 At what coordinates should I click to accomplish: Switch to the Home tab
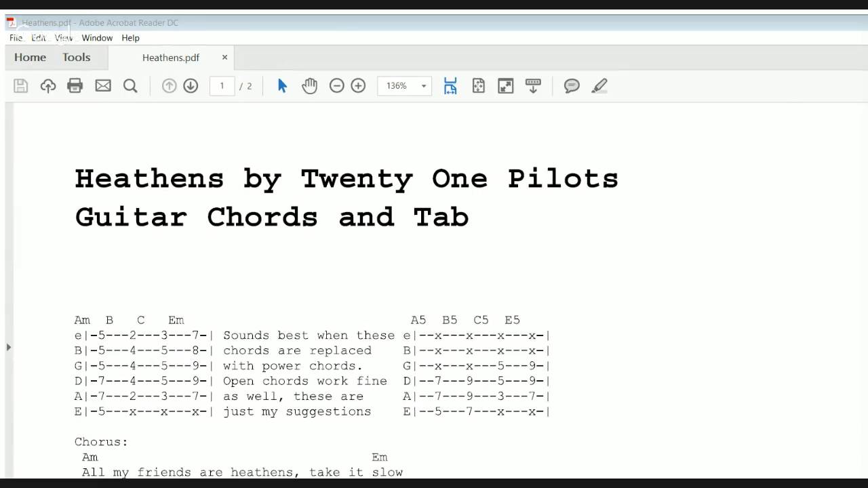coord(30,58)
